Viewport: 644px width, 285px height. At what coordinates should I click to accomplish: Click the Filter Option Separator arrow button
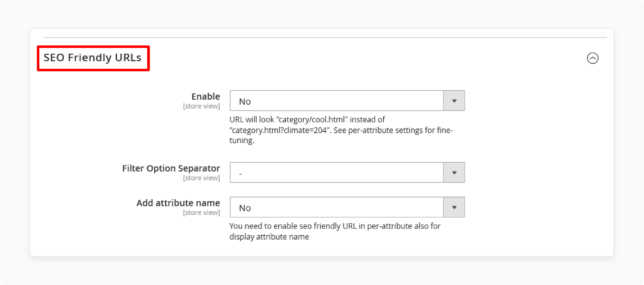click(454, 172)
